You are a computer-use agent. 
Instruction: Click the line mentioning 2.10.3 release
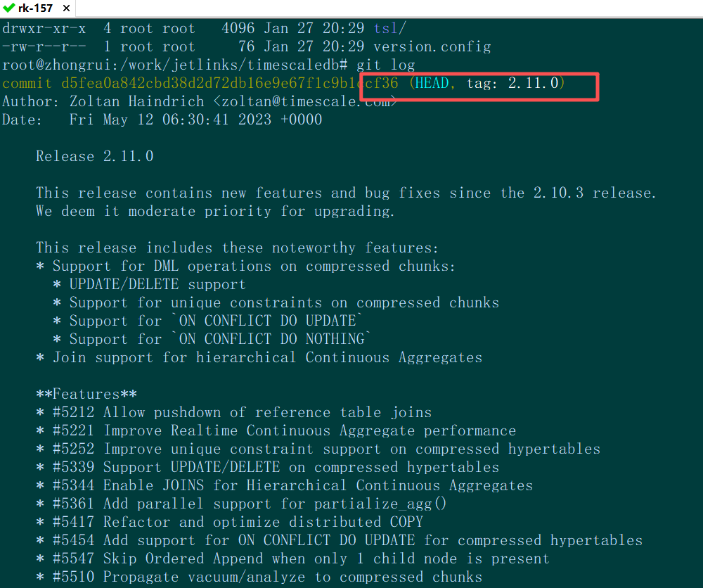346,193
